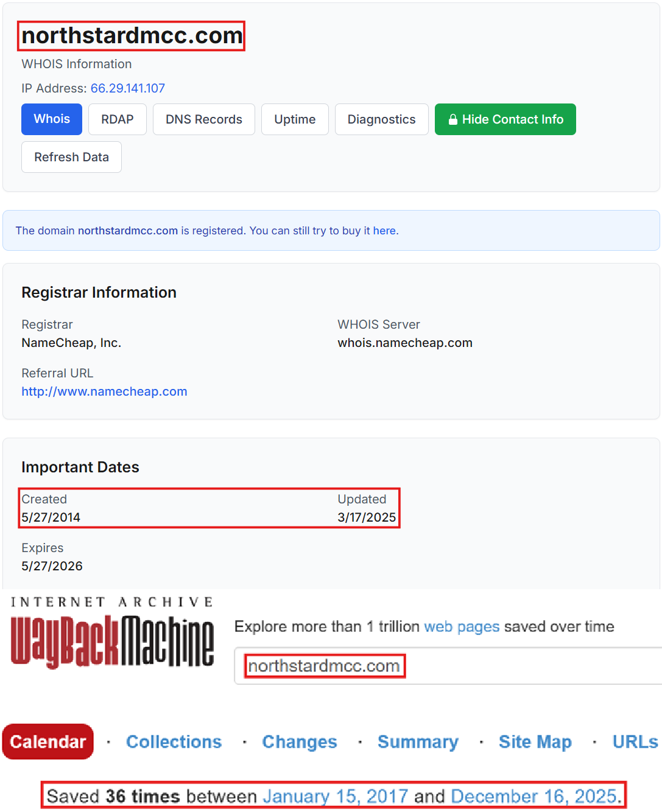Open the URLs listing
The width and height of the screenshot is (662, 812).
635,741
